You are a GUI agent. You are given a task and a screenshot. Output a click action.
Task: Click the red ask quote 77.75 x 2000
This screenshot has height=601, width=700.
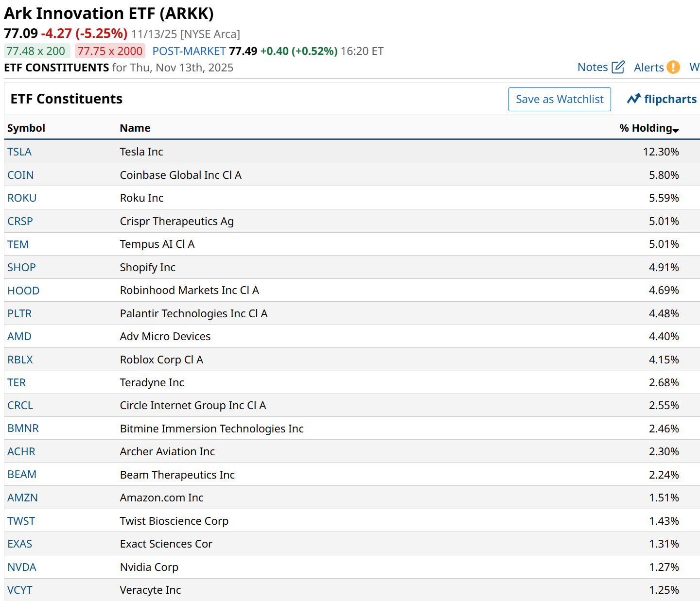click(110, 51)
